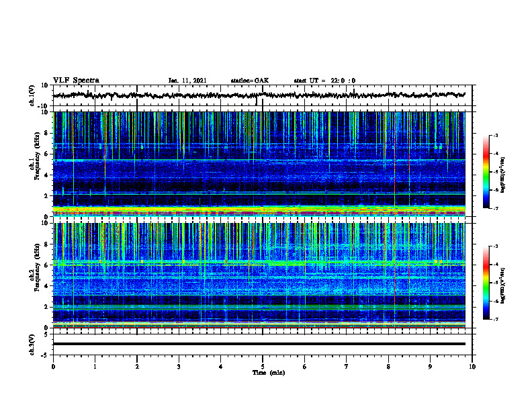
Task: Click time axis tick label "0"
Action: (53, 367)
